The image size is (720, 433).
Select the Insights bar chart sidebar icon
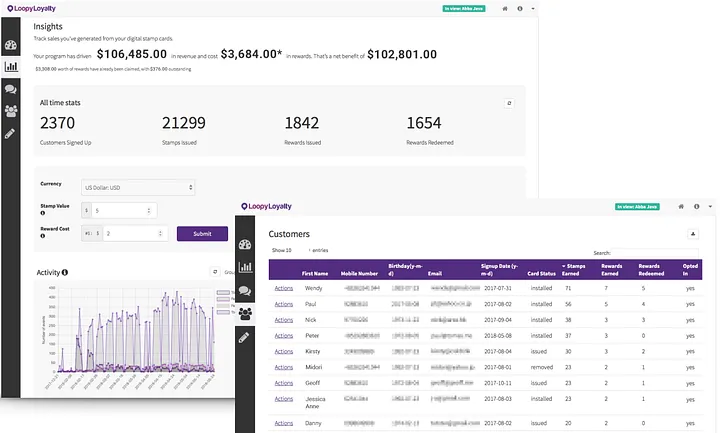11,67
